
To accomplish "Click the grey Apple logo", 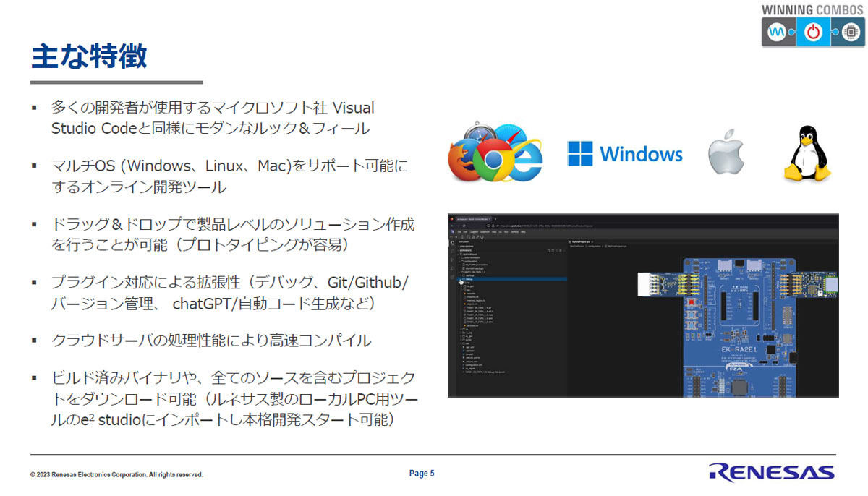I will tap(726, 153).
